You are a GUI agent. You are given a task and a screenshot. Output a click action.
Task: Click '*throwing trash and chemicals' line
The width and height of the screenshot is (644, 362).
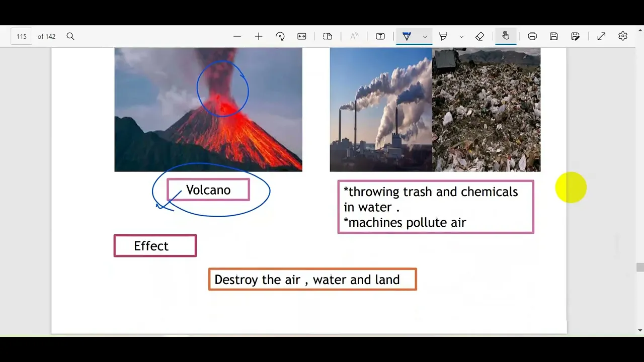[x=431, y=192]
